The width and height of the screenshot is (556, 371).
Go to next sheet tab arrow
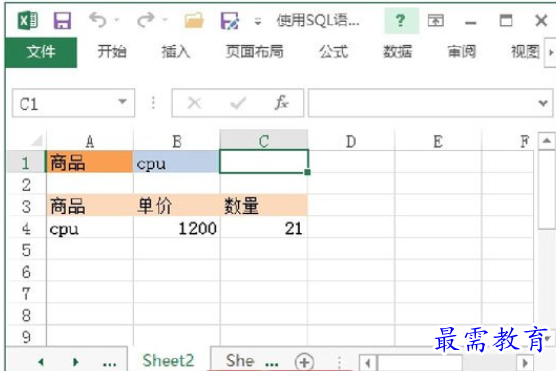click(x=75, y=362)
